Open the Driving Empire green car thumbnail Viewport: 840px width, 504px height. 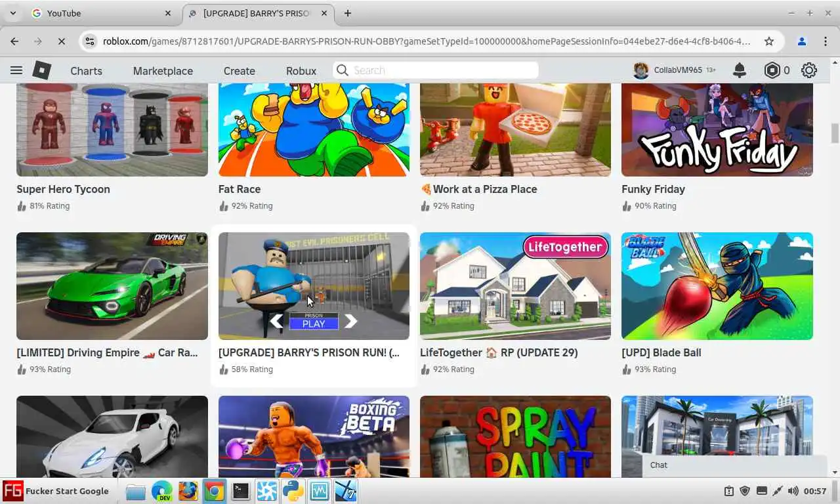click(112, 286)
